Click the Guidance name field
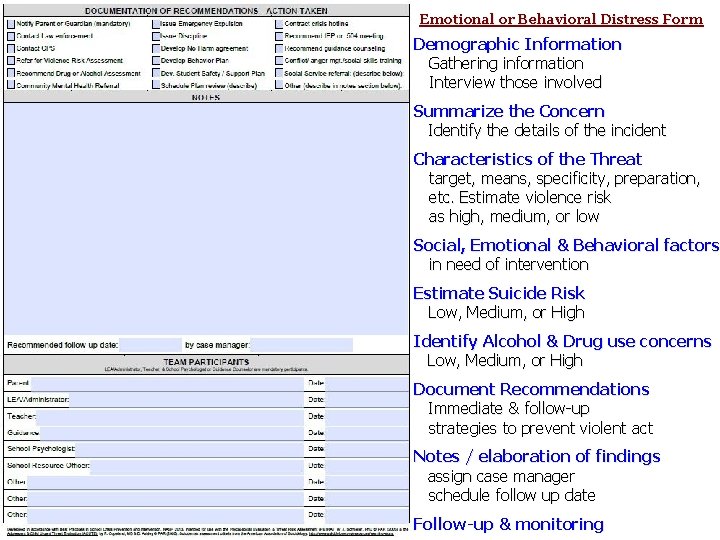This screenshot has height=540, width=720. 172,433
